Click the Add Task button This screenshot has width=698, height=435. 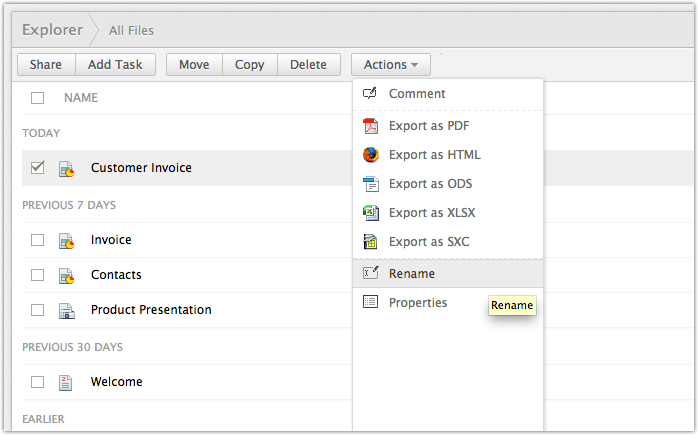pyautogui.click(x=115, y=65)
